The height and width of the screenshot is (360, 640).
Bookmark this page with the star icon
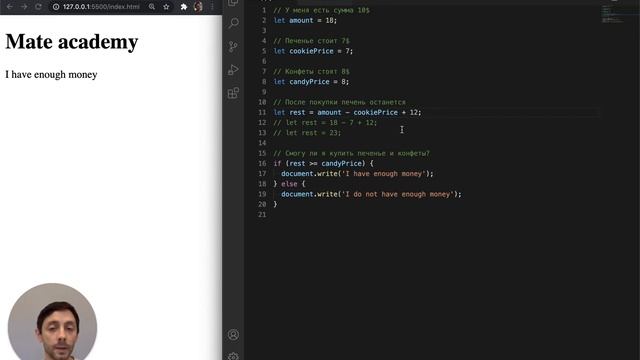click(166, 7)
